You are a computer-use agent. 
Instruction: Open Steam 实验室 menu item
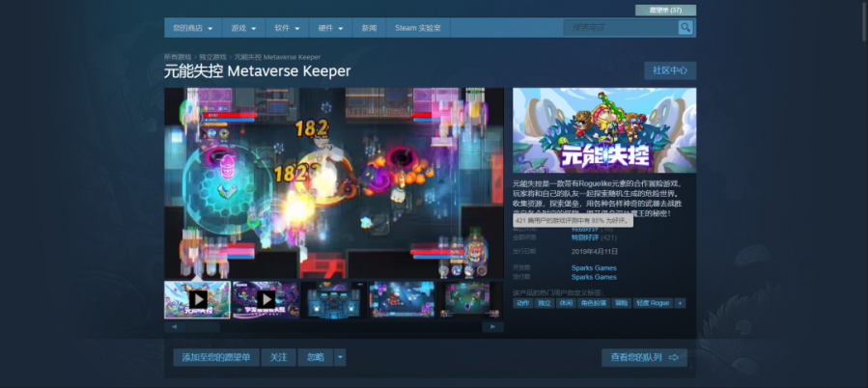point(418,28)
